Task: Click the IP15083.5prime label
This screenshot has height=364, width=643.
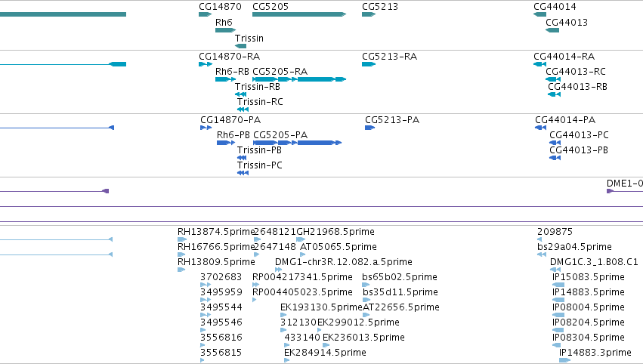Action: coord(589,277)
